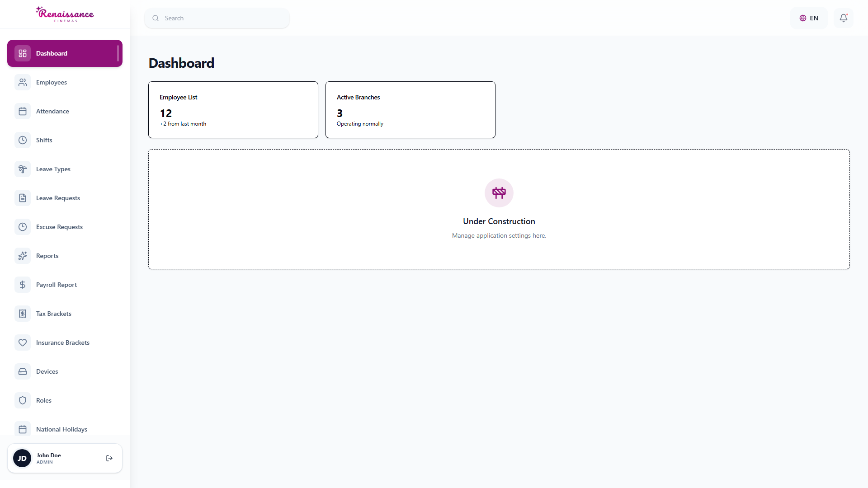Click the Payroll Report dollar icon

tap(23, 285)
